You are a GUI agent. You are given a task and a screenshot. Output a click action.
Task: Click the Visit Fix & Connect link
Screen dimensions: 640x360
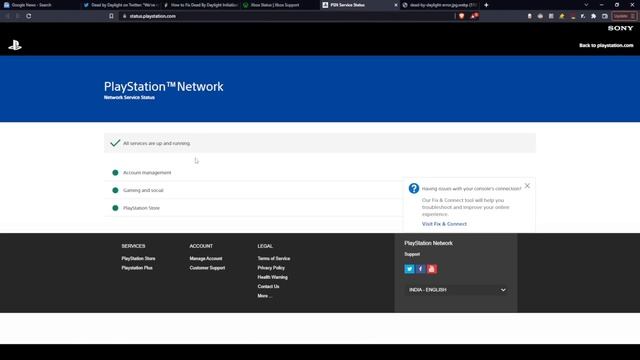pos(444,224)
